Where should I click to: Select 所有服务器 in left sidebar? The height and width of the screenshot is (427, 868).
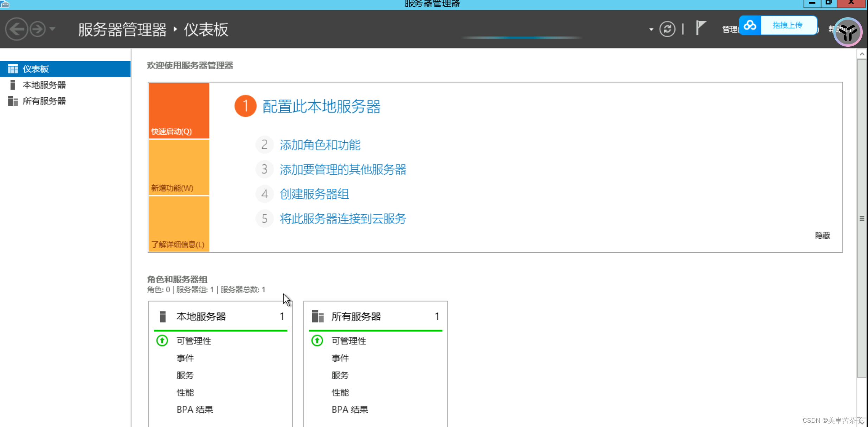click(x=44, y=101)
